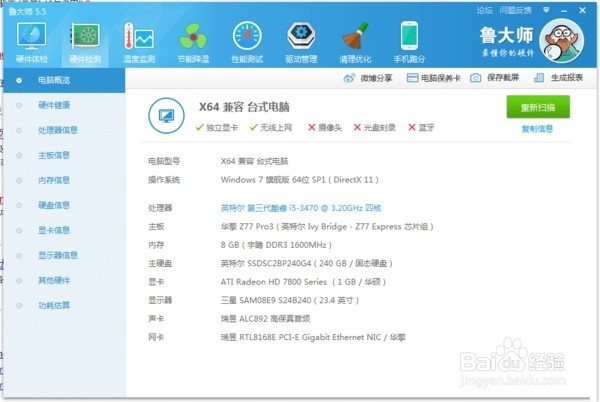Open 硬件体检 hardware checkup icon
Screen dimensions: 600x402
(31, 36)
